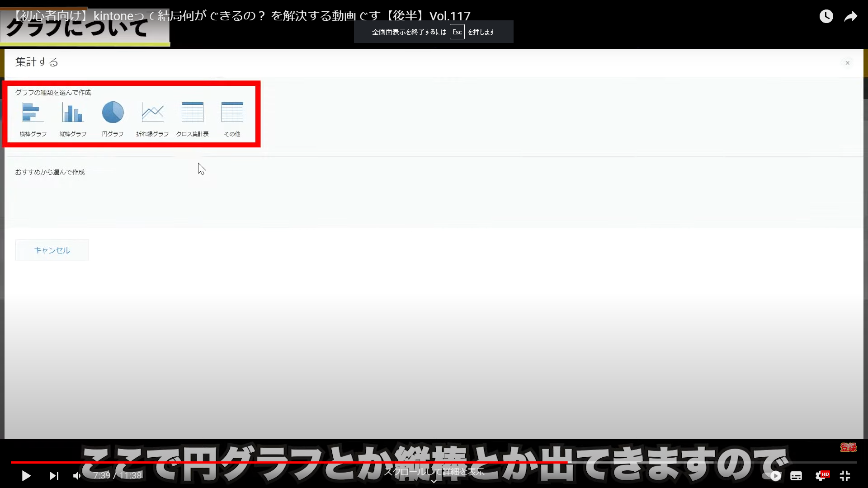The image size is (868, 488).
Task: Choose the 円グラフ pie chart icon
Action: click(113, 113)
